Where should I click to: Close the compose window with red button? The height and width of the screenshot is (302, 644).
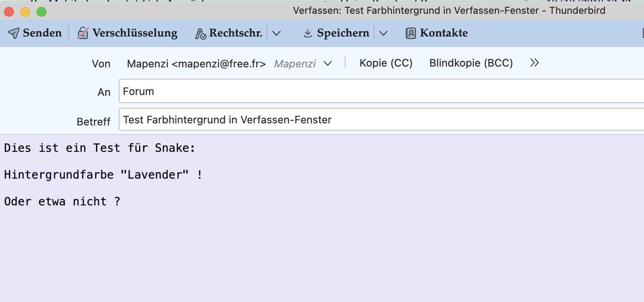pos(9,12)
